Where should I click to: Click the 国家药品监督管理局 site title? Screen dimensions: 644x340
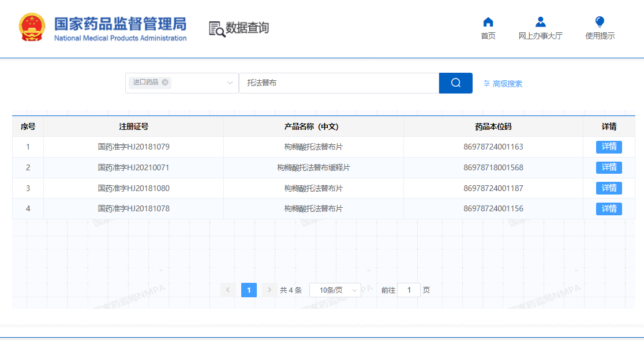[x=121, y=24]
